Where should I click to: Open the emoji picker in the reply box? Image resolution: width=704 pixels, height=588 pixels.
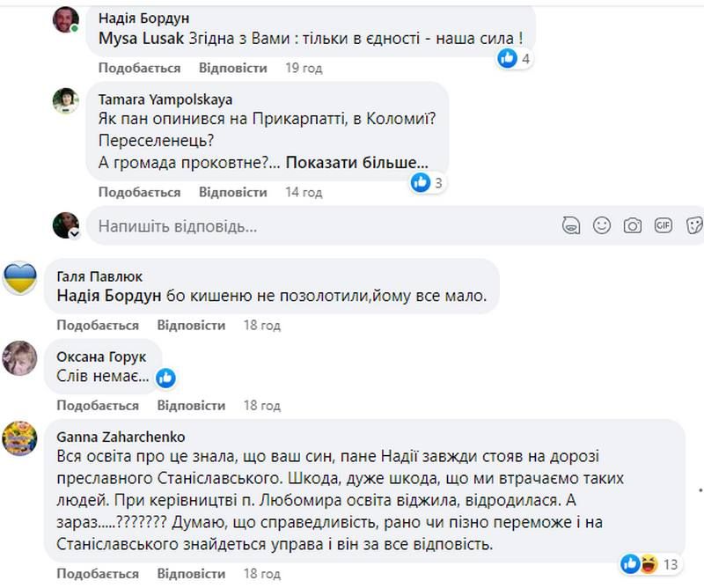(600, 225)
